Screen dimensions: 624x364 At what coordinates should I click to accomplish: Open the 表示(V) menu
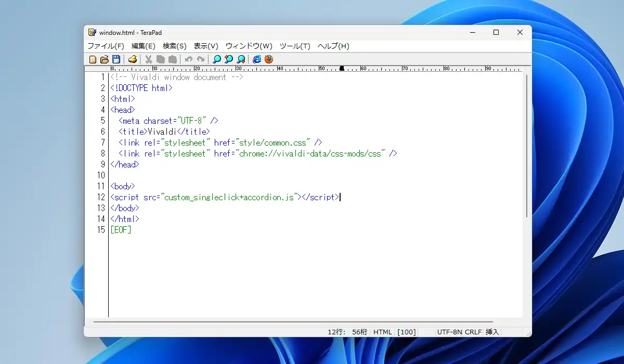coord(206,46)
